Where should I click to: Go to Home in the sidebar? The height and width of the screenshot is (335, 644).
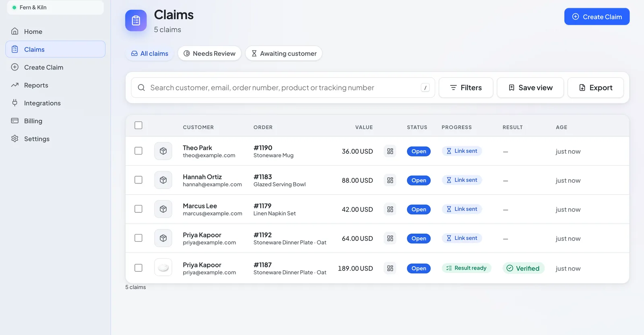[56, 31]
